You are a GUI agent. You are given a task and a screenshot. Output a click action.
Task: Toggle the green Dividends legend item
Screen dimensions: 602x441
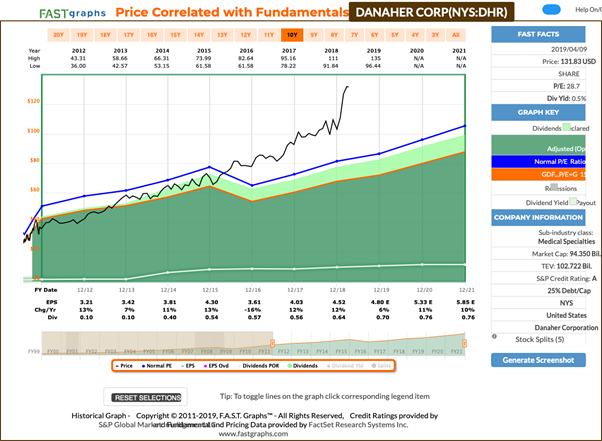[x=303, y=366]
